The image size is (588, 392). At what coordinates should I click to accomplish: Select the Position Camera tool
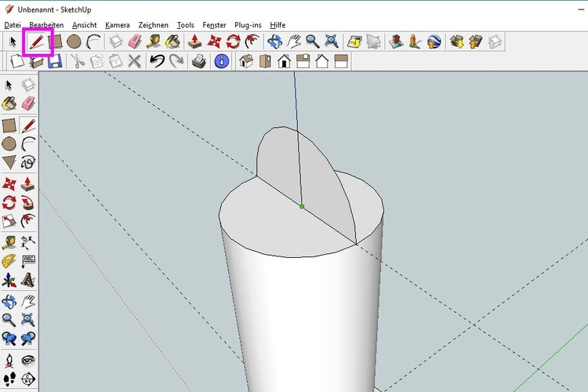pyautogui.click(x=9, y=361)
